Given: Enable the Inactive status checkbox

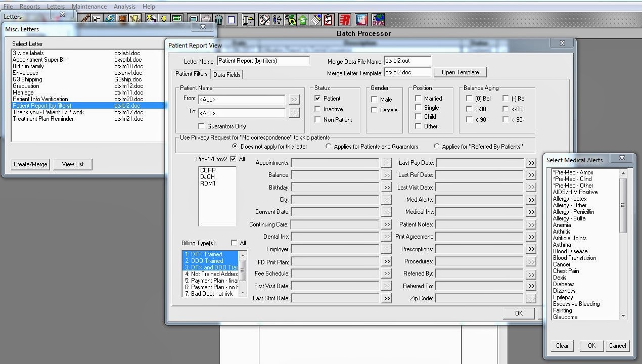Looking at the screenshot, I should [x=317, y=109].
